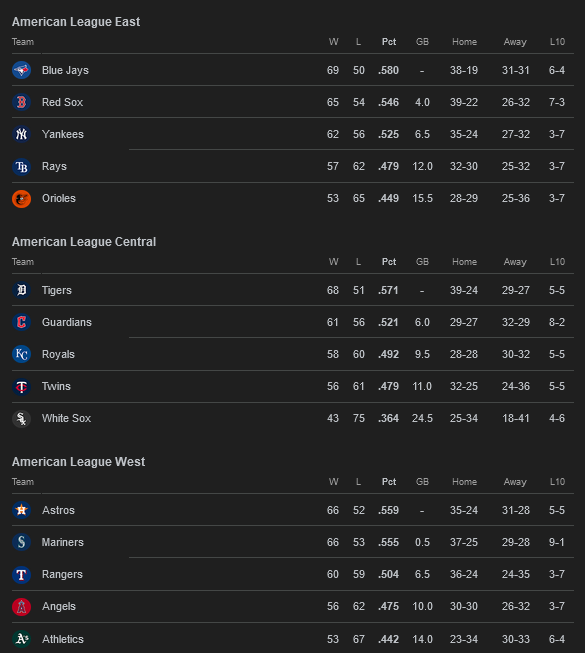The width and height of the screenshot is (585, 653).
Task: Click the Rangers T logo
Action: click(x=22, y=574)
